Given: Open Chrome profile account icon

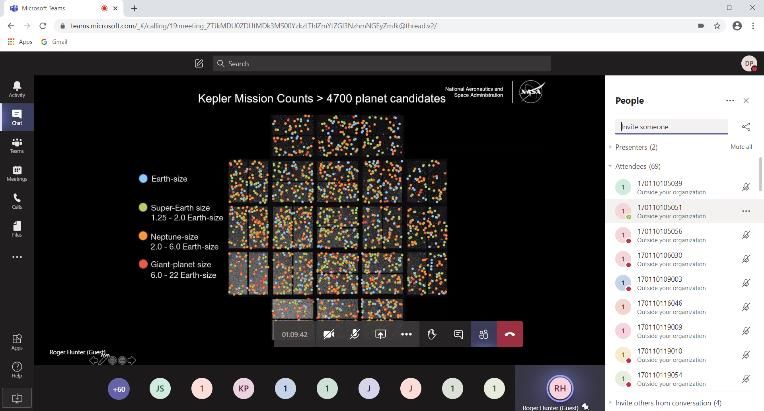Looking at the screenshot, I should pyautogui.click(x=737, y=26).
